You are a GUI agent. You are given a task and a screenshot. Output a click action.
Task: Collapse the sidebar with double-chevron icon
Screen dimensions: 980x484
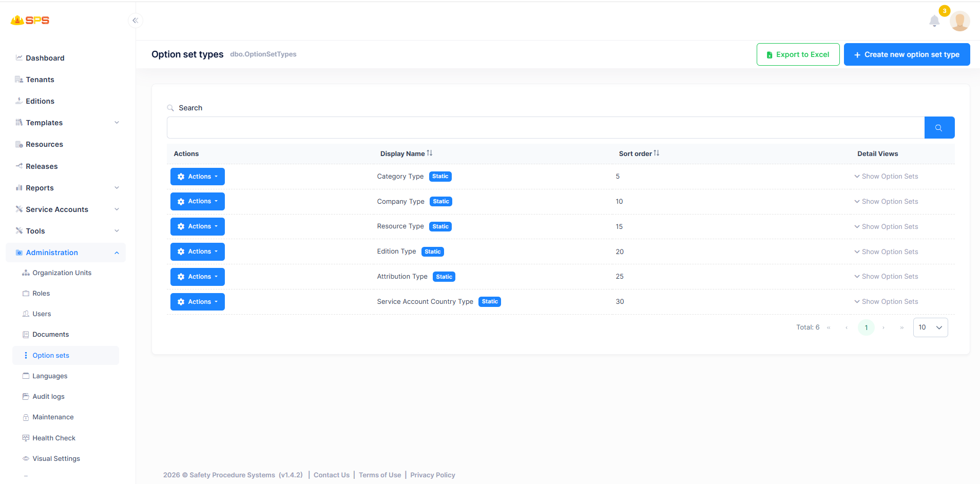coord(136,21)
